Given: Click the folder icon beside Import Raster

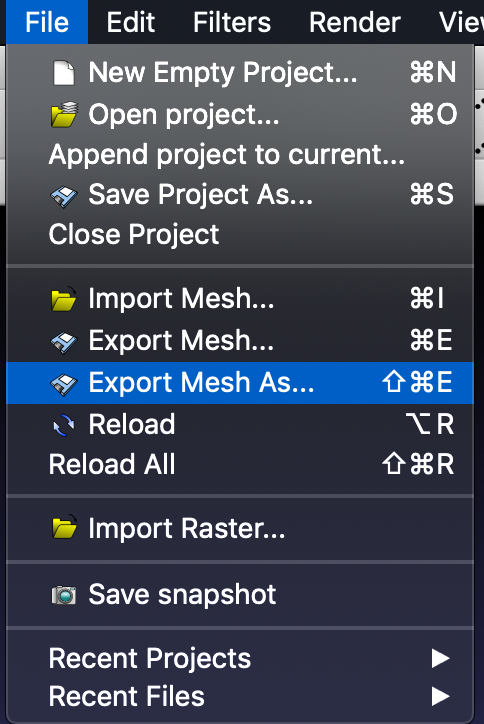Looking at the screenshot, I should click(64, 527).
